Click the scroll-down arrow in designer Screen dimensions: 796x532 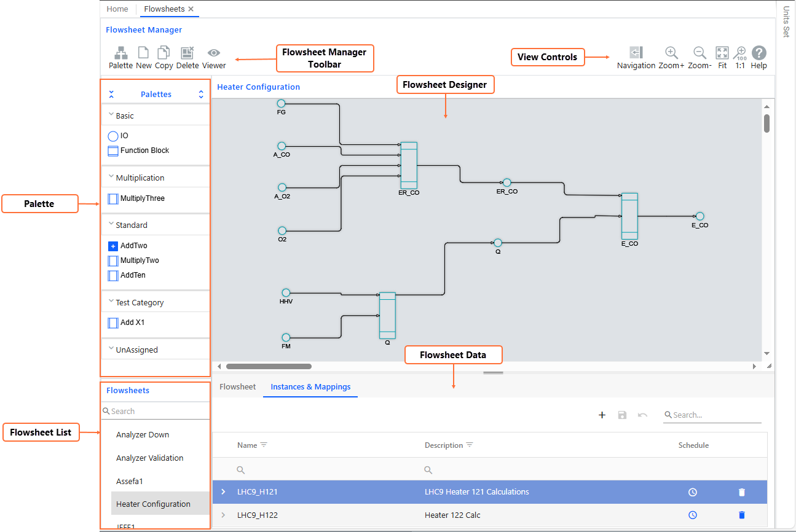point(766,353)
